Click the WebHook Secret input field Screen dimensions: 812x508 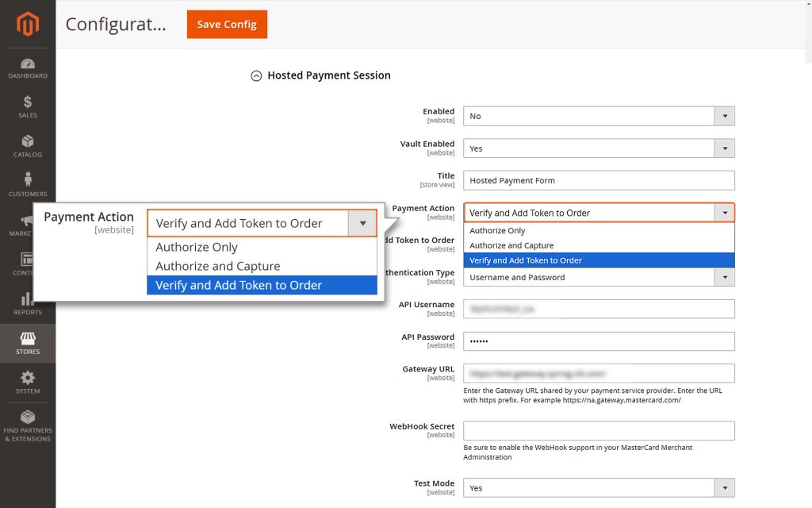(x=599, y=430)
